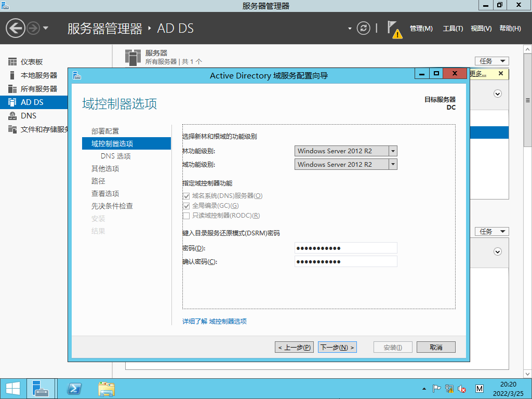The image size is (532, 399).
Task: Open the 管理(M) menu
Action: pyautogui.click(x=421, y=29)
